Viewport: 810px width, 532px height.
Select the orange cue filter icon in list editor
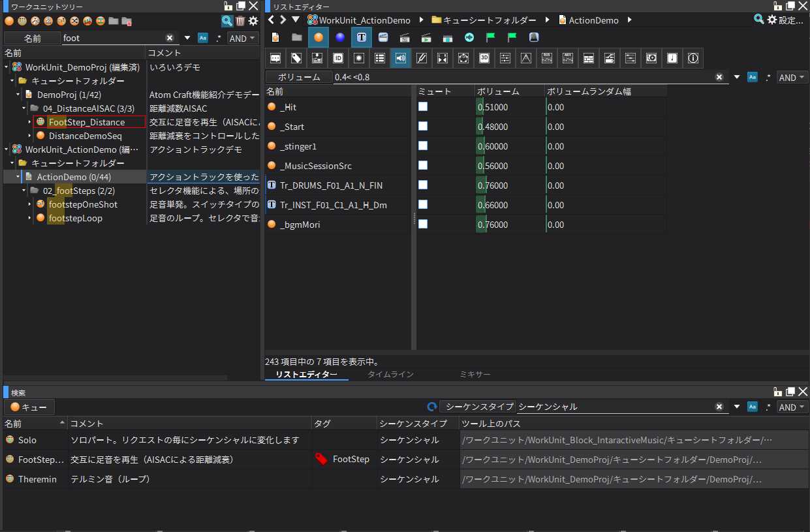[x=319, y=37]
